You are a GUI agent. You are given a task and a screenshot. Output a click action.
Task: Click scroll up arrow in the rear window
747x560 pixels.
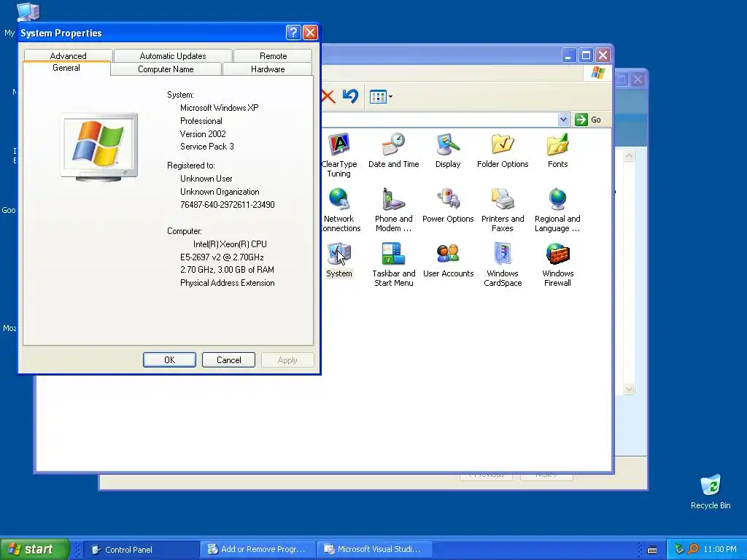coord(629,156)
